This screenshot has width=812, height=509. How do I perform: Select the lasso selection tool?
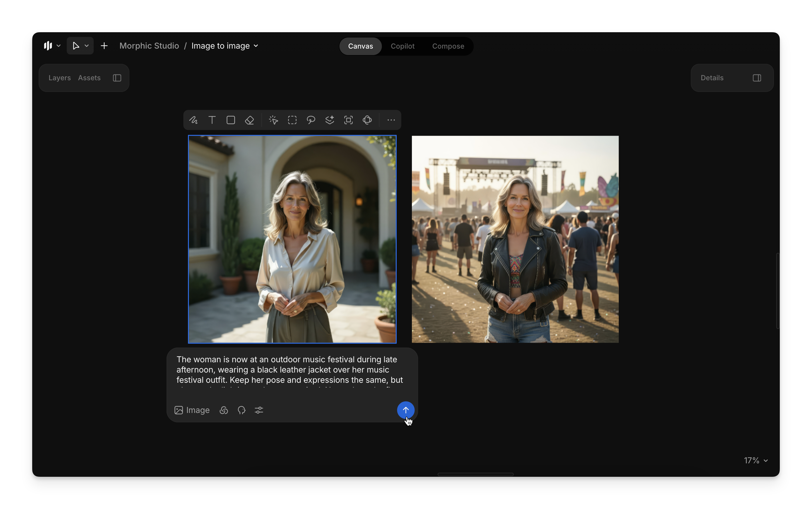pos(311,120)
